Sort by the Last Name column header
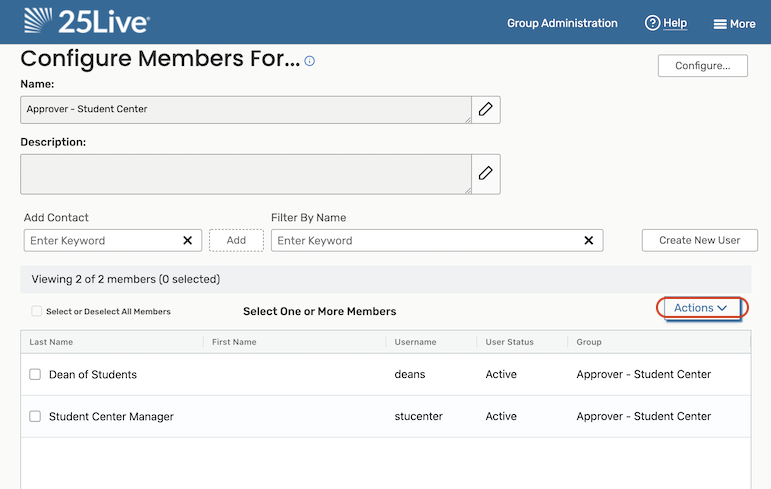 coord(51,342)
